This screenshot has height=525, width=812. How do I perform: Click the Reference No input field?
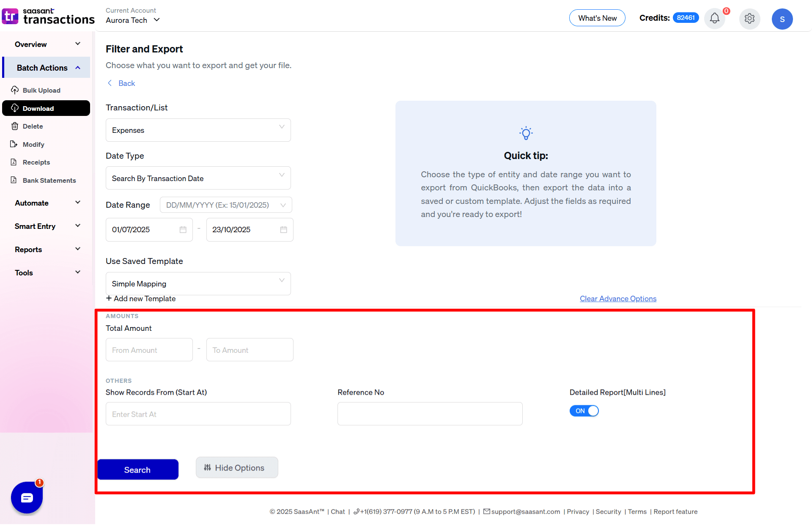(x=429, y=414)
